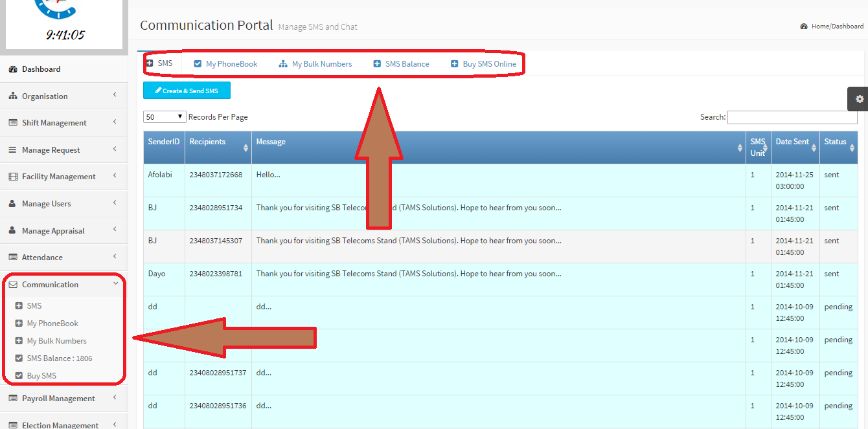The height and width of the screenshot is (429, 868).
Task: Click the Communication envelope icon in sidebar
Action: 13,285
